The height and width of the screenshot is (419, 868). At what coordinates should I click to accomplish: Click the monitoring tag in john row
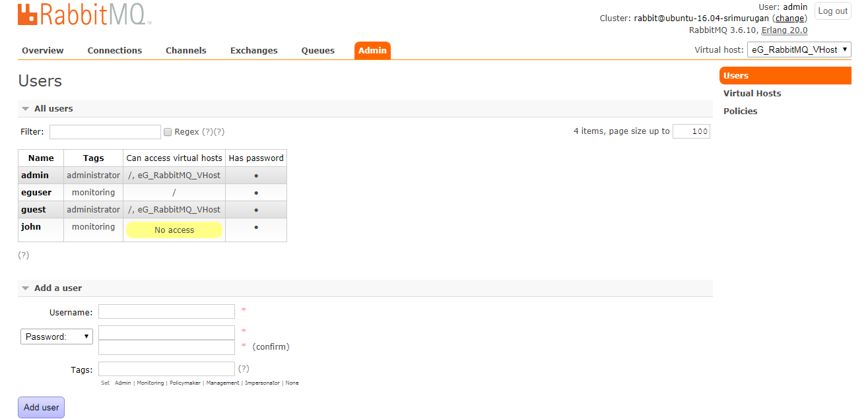pos(94,226)
